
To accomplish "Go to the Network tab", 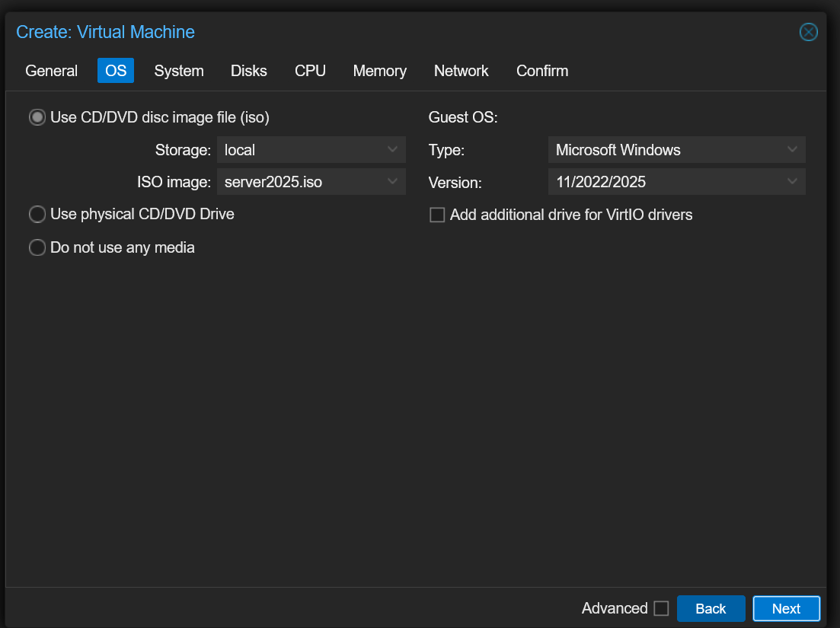I will pos(461,71).
